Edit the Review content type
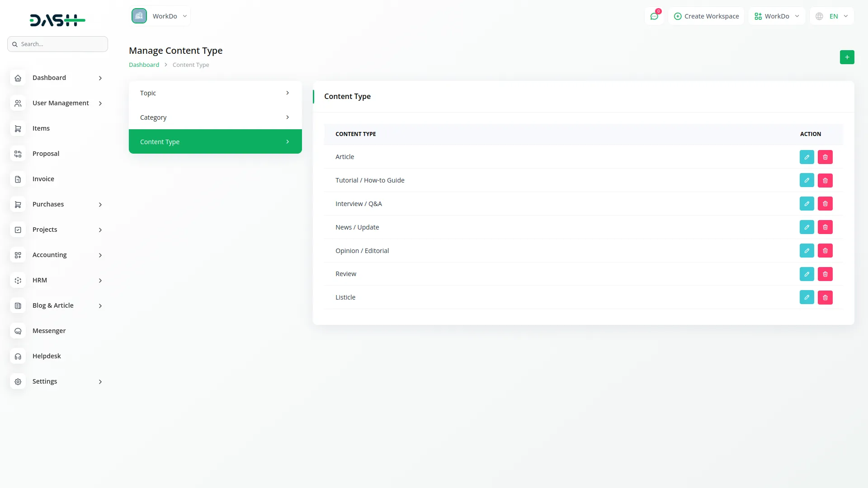The image size is (868, 488). click(x=807, y=274)
